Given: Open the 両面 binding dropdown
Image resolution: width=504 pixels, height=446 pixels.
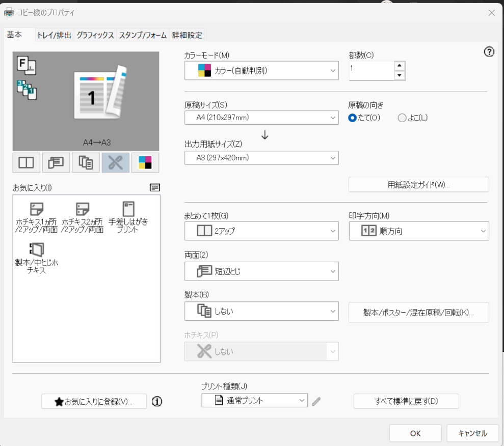Looking at the screenshot, I should point(261,271).
